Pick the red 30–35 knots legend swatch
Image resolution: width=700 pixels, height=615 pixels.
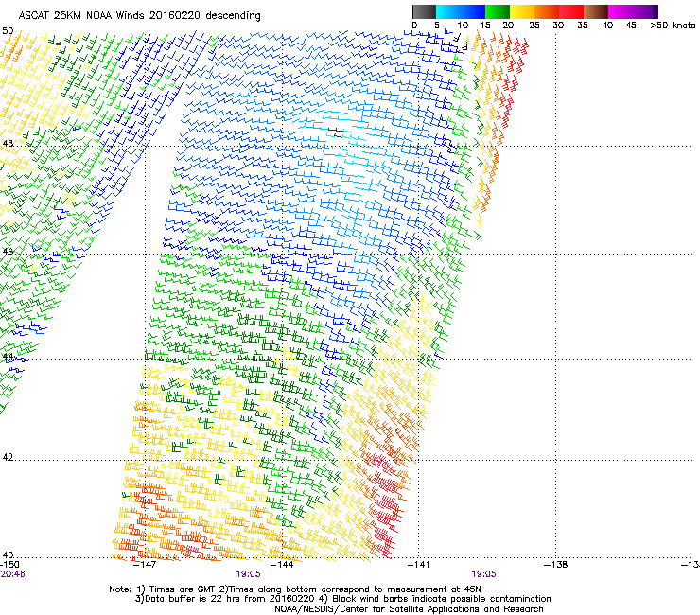571,11
